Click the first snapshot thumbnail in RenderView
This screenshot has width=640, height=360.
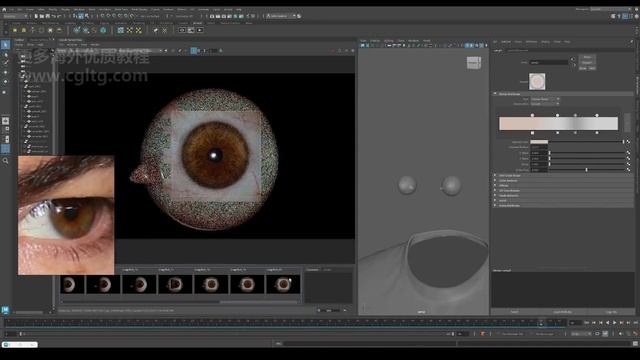tap(72, 284)
